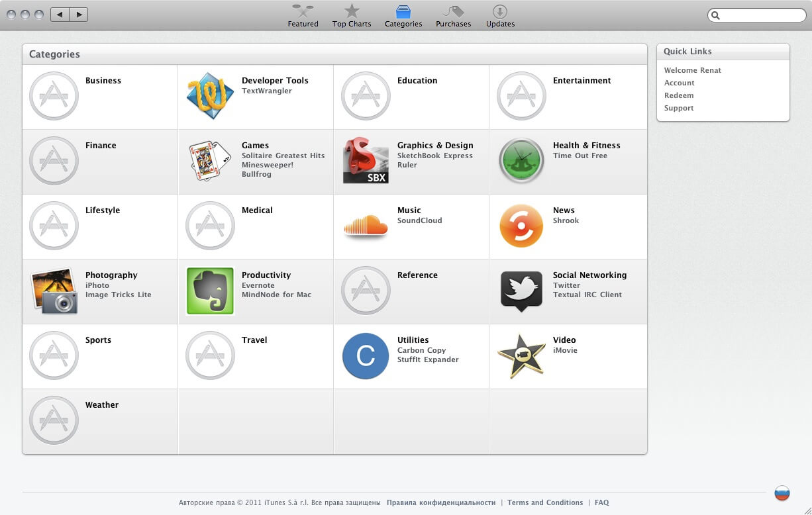Open the SketchBook Express SBX icon

(x=366, y=160)
